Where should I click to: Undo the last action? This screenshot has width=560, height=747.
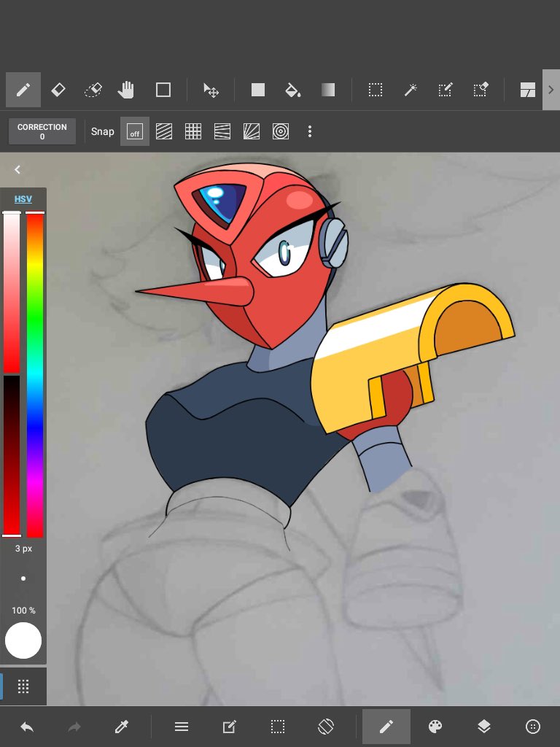(x=27, y=727)
